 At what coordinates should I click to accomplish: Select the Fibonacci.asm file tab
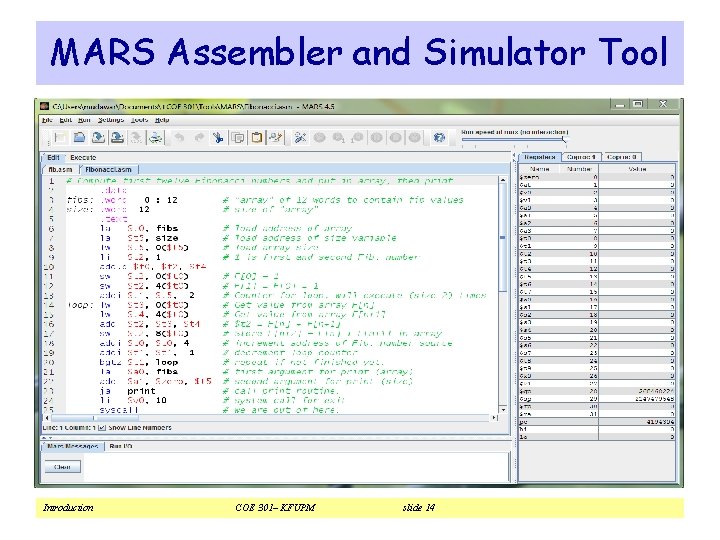click(x=108, y=169)
